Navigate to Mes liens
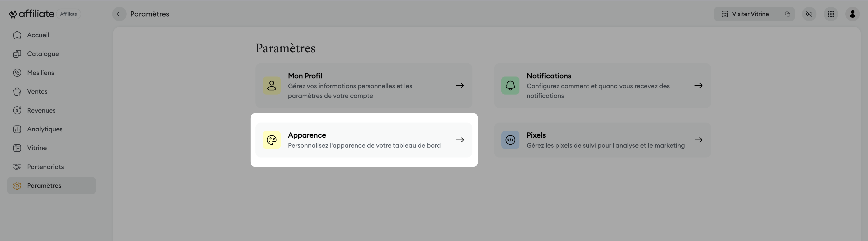Viewport: 868px width, 241px height. tap(40, 73)
